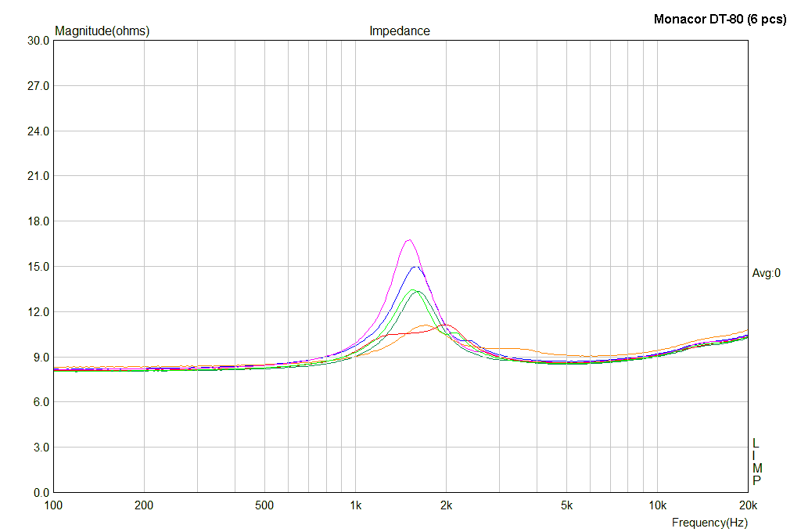This screenshot has height=532, width=801.
Task: Click the blue curve's peak at 15 ohms
Action: pos(416,267)
